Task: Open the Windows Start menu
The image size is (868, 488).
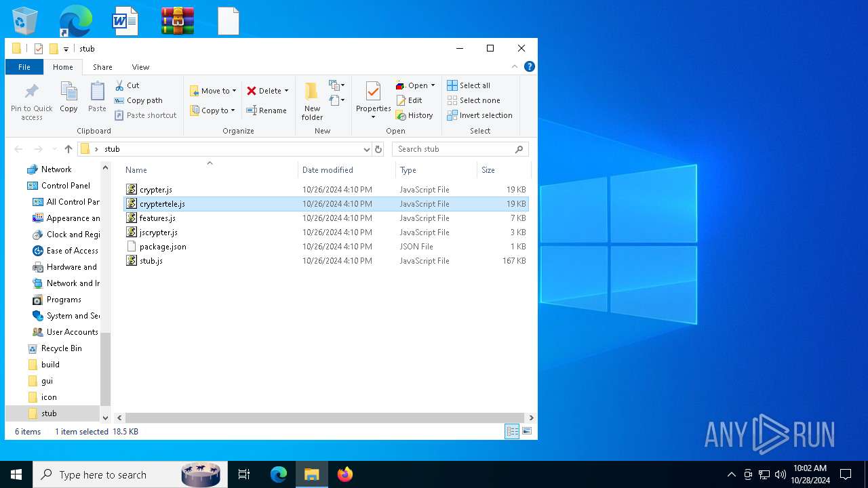Action: (x=16, y=474)
